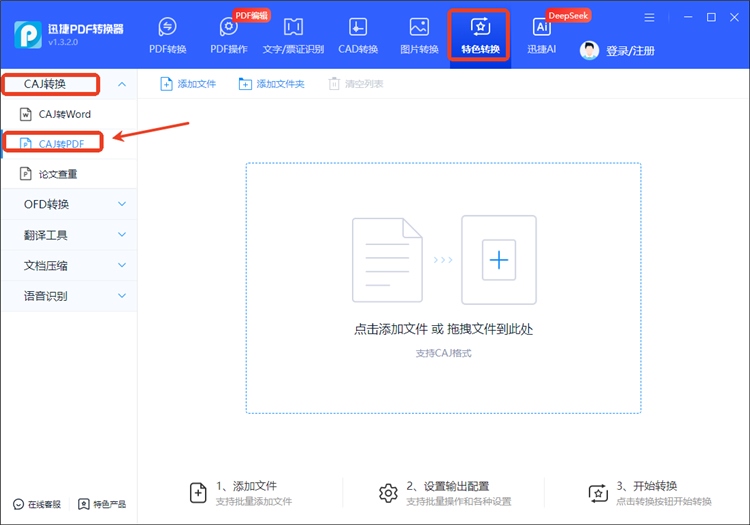Click the user avatar icon
Screen dimensions: 750x525
(x=590, y=50)
